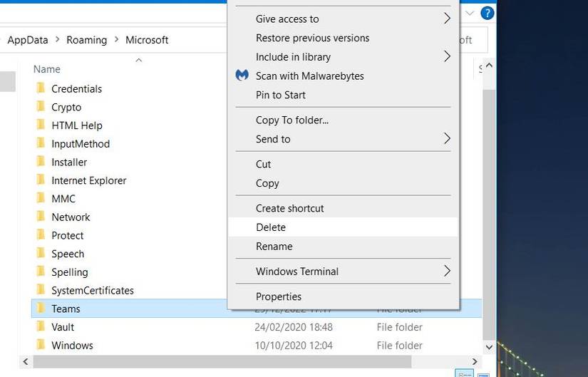Screen dimensions: 588x377
Task: Select the InputMethod folder icon
Action: 41,143
